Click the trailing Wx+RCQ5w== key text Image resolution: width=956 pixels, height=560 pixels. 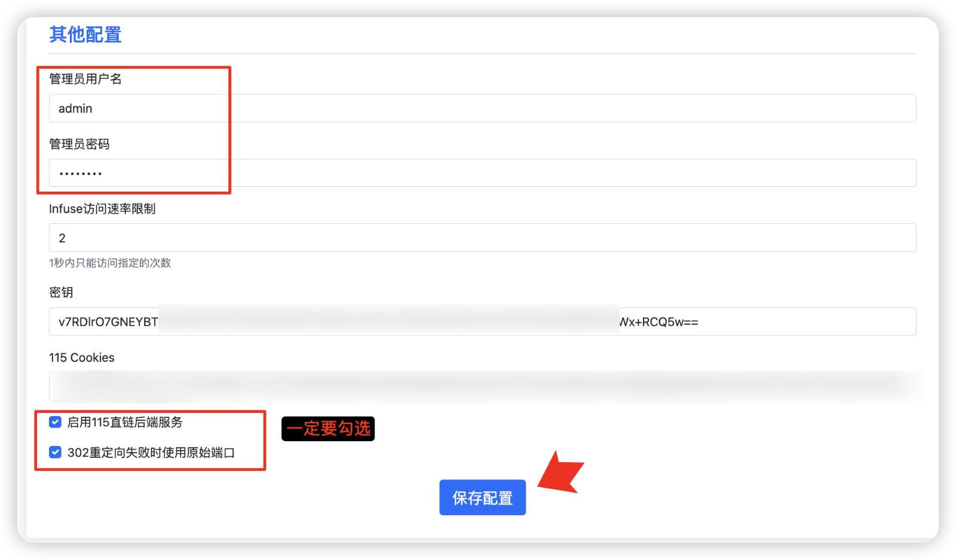659,322
